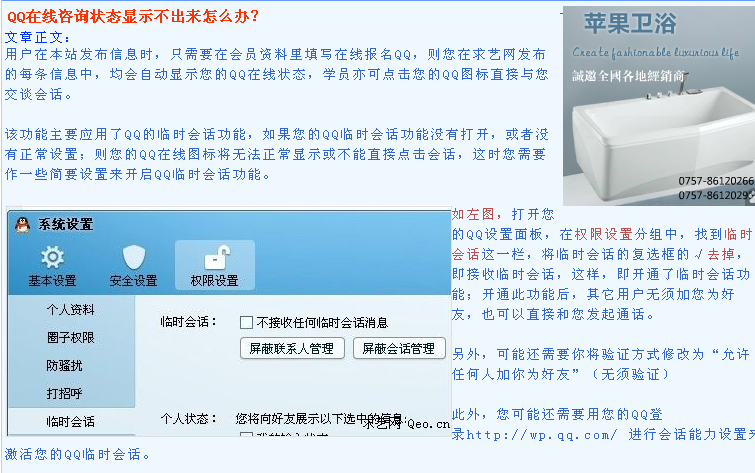Viewport: 755px width, 473px height.
Task: Click the 个人状态: label in the settings panel
Action: (x=189, y=419)
